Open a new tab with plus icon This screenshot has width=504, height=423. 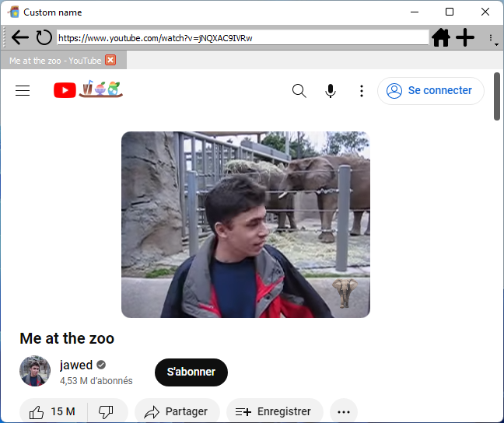click(465, 37)
